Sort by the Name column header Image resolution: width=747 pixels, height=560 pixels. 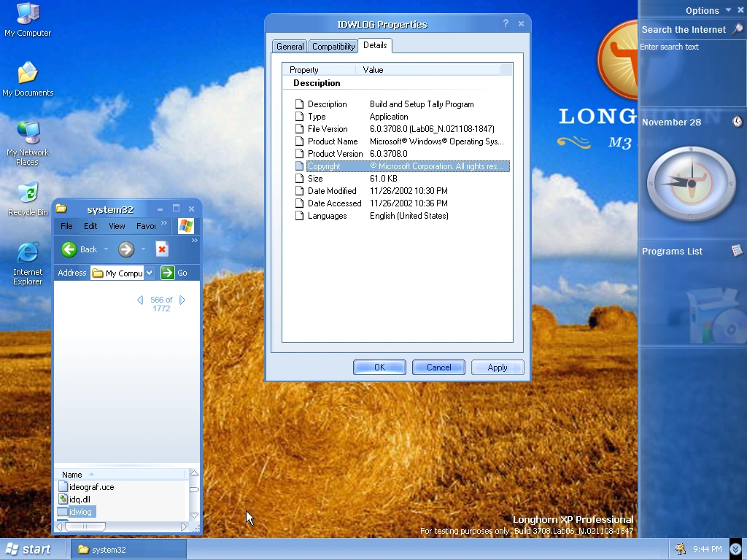(120, 474)
